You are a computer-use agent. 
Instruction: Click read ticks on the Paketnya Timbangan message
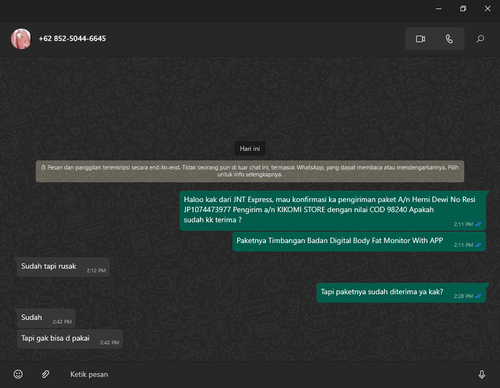(x=478, y=245)
